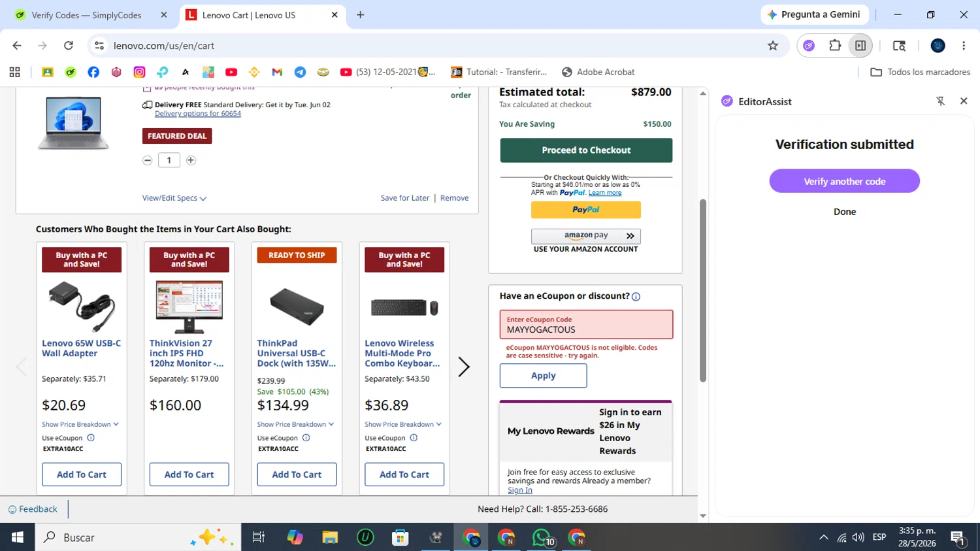Open the Telegram bookmark icon

(300, 72)
